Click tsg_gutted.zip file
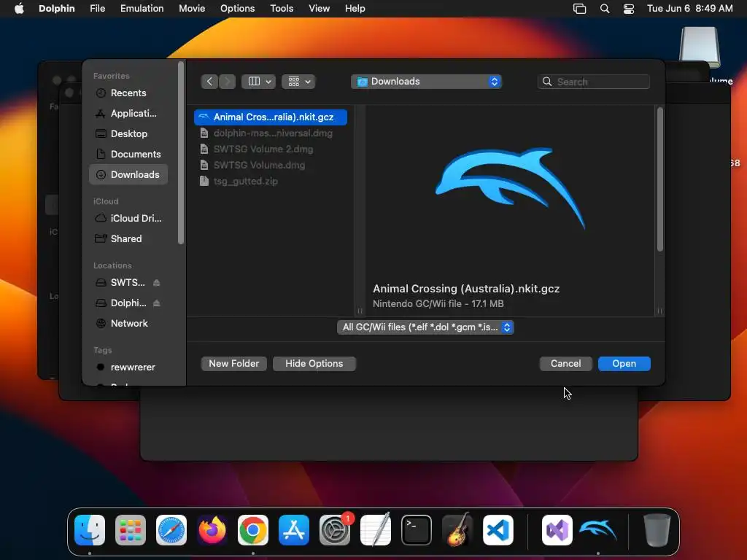 tap(271, 182)
